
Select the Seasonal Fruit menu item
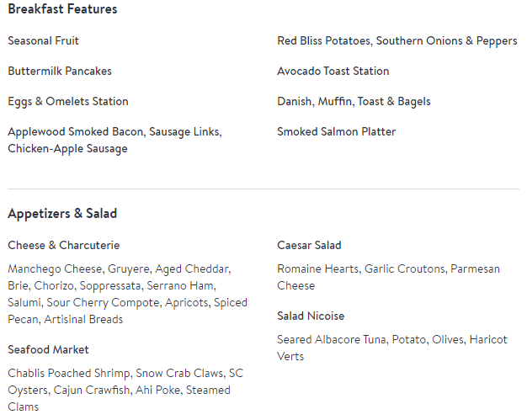click(x=44, y=40)
